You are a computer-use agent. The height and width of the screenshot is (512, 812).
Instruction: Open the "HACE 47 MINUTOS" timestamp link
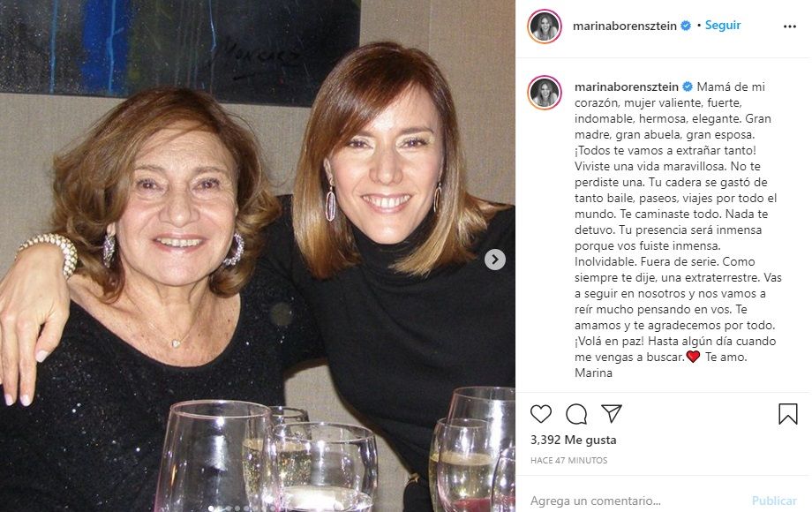tap(568, 460)
